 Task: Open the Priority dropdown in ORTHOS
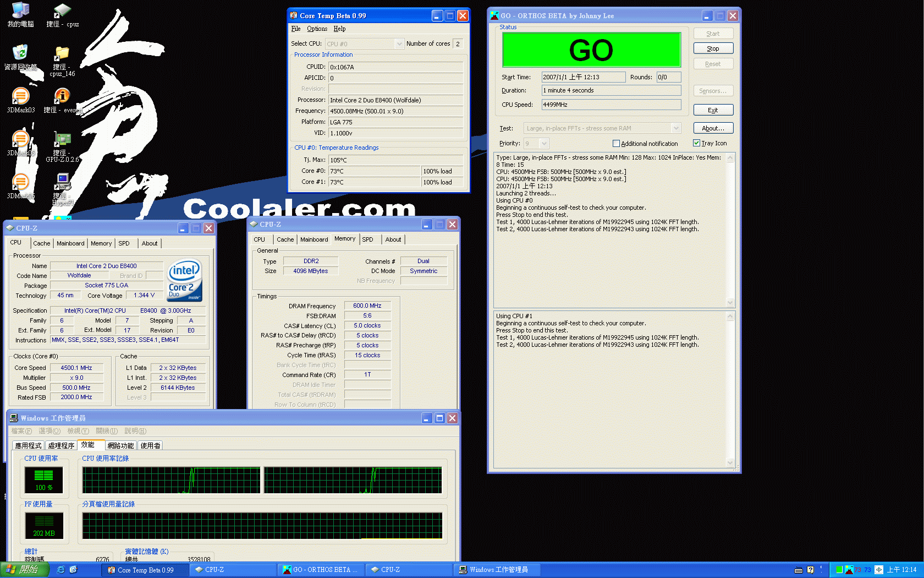544,143
